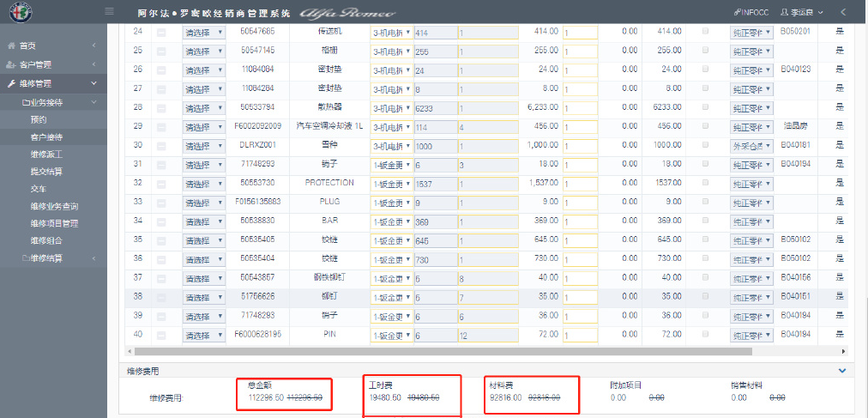Click the minus icon in row 36
Image resolution: width=868 pixels, height=418 pixels.
(161, 260)
